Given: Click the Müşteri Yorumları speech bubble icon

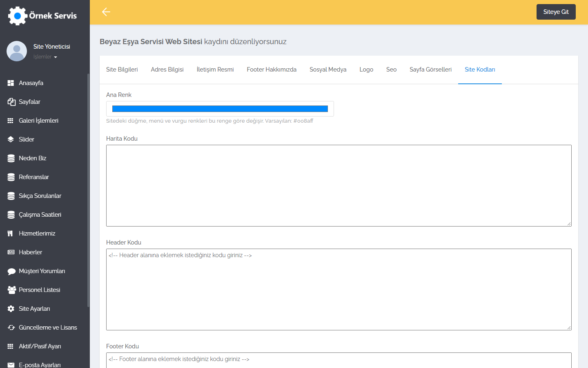Looking at the screenshot, I should [11, 271].
